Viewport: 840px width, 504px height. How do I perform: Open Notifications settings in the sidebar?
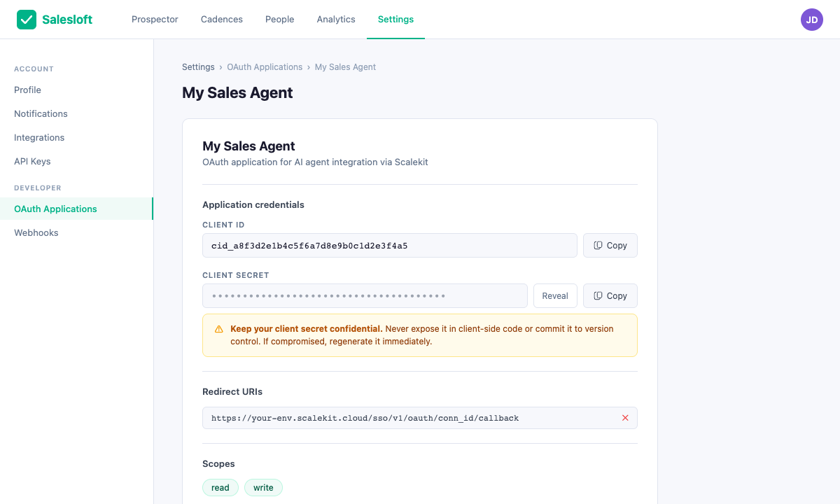pyautogui.click(x=76, y=113)
